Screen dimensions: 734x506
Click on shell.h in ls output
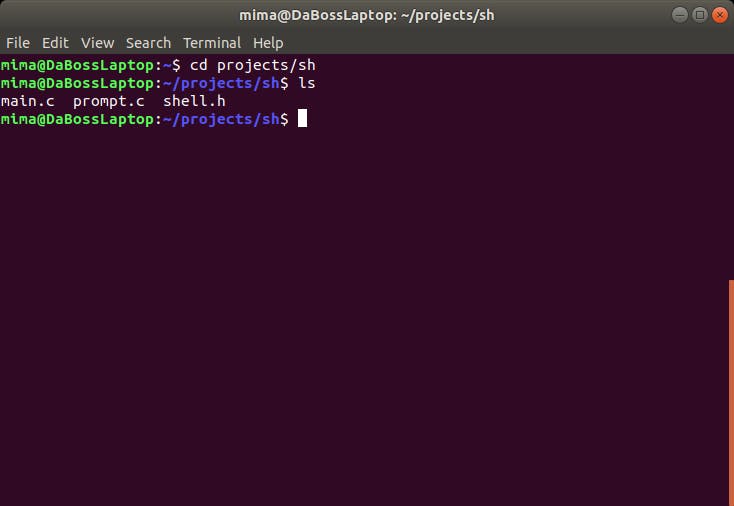coord(194,101)
